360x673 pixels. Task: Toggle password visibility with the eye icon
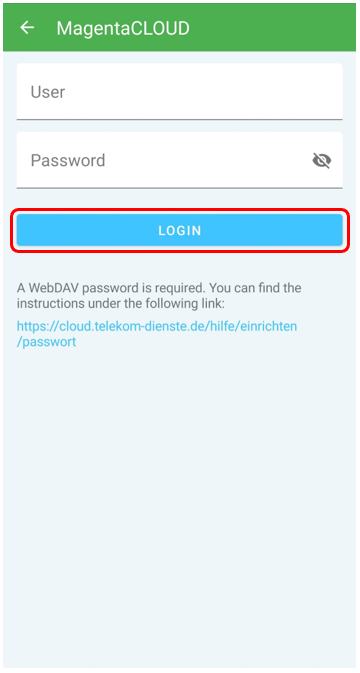(321, 161)
